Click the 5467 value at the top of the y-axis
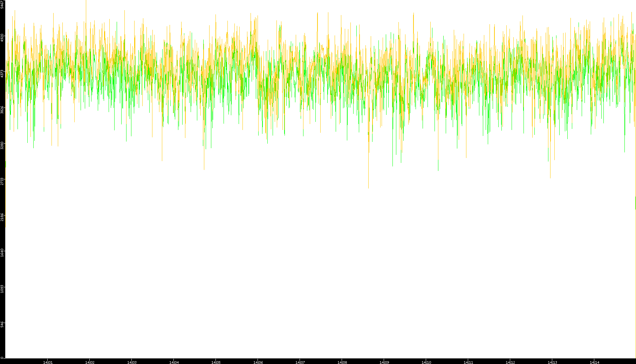 (x=2, y=5)
